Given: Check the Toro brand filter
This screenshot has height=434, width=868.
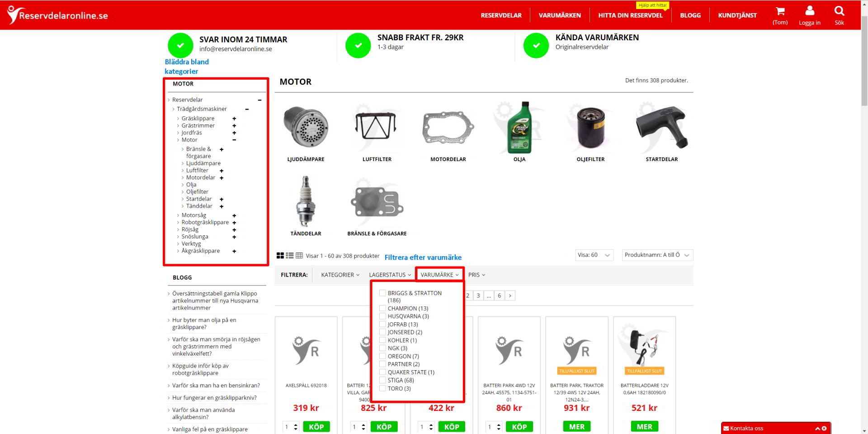Looking at the screenshot, I should click(x=382, y=388).
